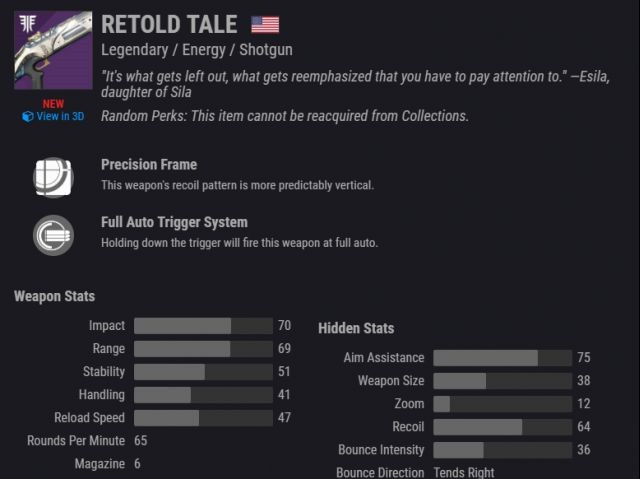Click the 3D cube icon

[x=28, y=117]
